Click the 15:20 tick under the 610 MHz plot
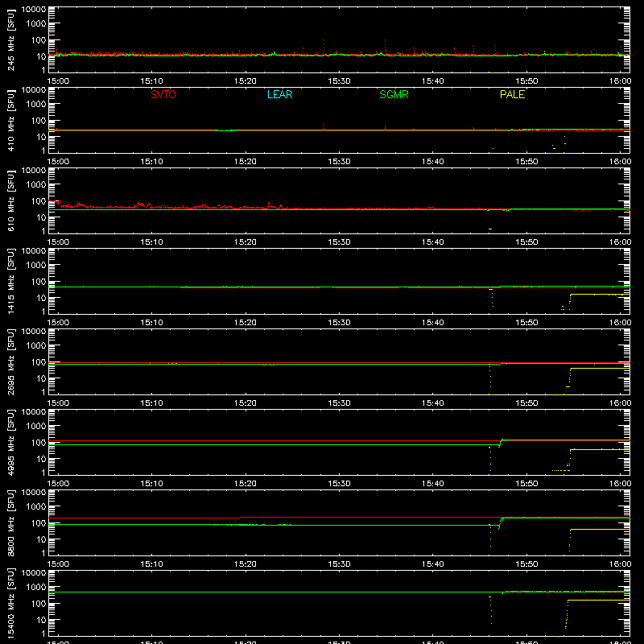The image size is (644, 644). (246, 242)
